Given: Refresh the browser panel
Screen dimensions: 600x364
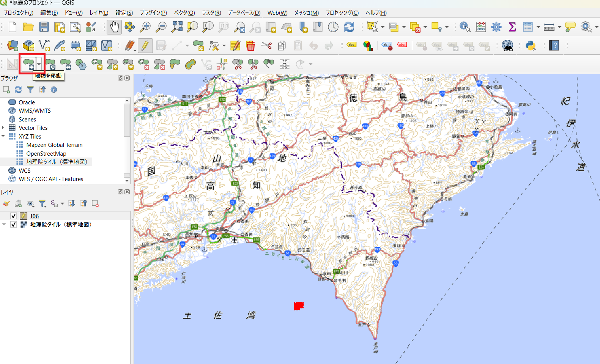Looking at the screenshot, I should click(18, 90).
